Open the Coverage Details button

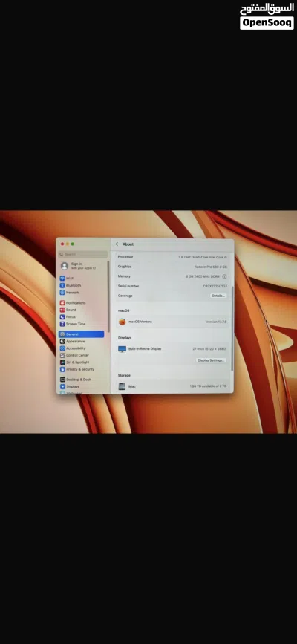pyautogui.click(x=218, y=296)
